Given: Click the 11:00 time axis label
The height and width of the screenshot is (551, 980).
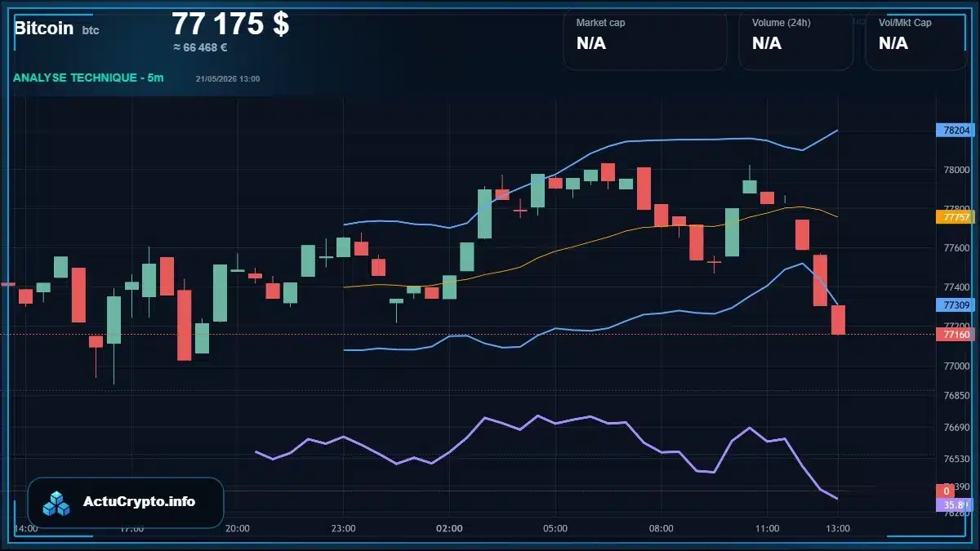Looking at the screenshot, I should 767,529.
